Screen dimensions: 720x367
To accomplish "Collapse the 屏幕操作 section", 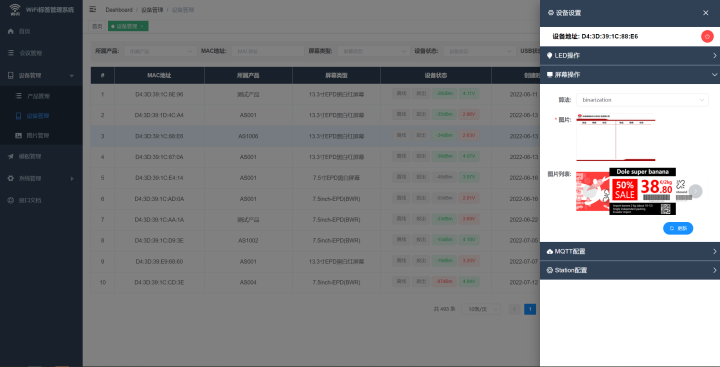I will click(714, 74).
